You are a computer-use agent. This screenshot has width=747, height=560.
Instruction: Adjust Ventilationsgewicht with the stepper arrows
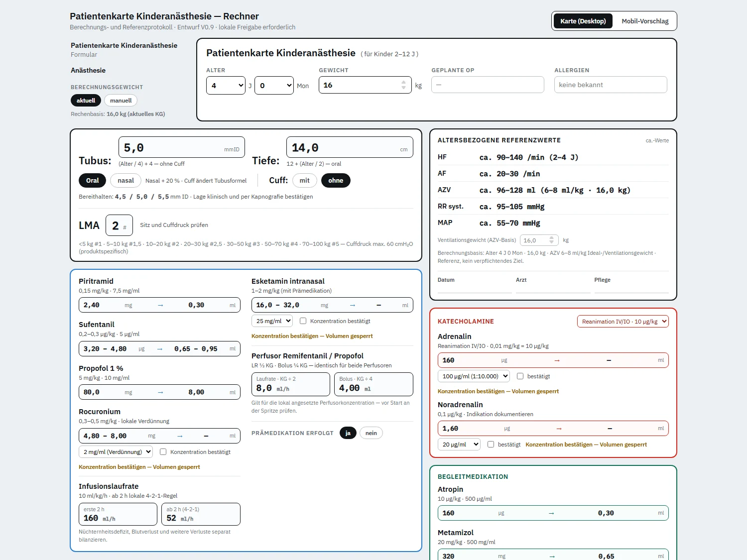tap(551, 240)
